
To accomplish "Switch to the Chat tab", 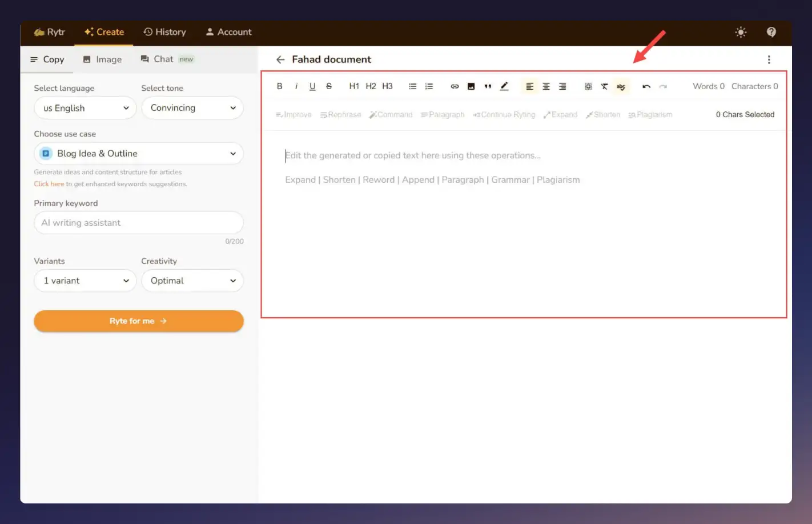I will 163,59.
